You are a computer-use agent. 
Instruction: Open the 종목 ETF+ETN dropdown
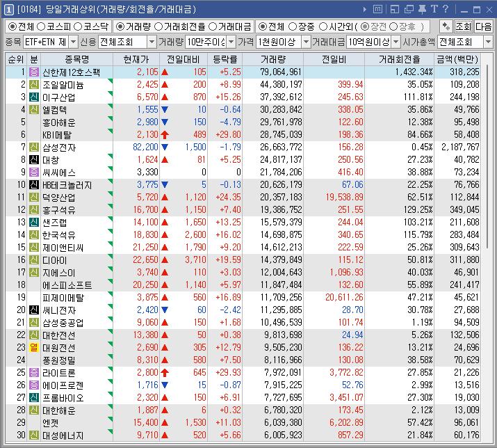click(x=74, y=42)
